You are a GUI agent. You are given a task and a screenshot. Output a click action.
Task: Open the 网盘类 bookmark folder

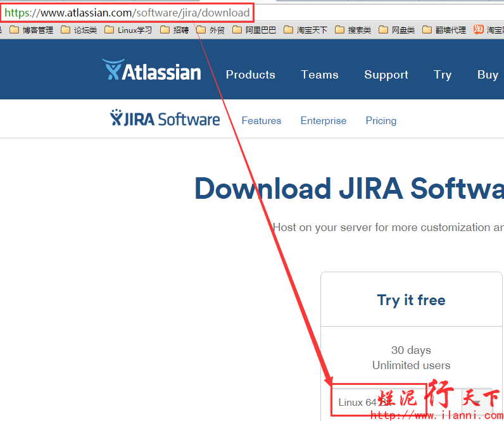click(397, 30)
